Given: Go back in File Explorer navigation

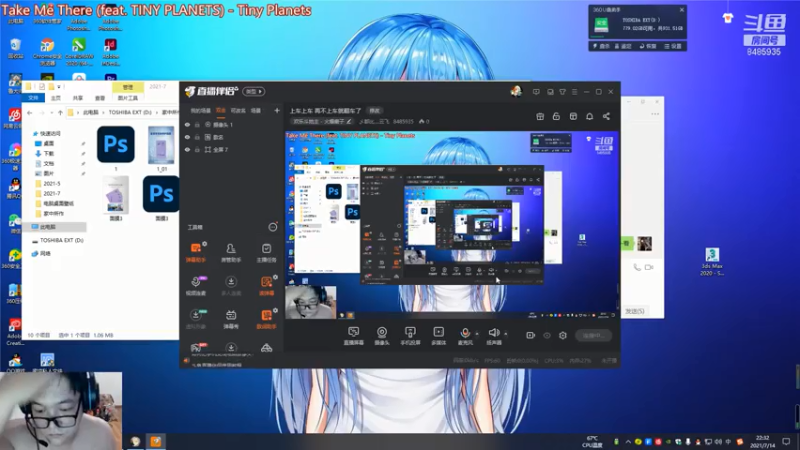Looking at the screenshot, I should tap(30, 112).
